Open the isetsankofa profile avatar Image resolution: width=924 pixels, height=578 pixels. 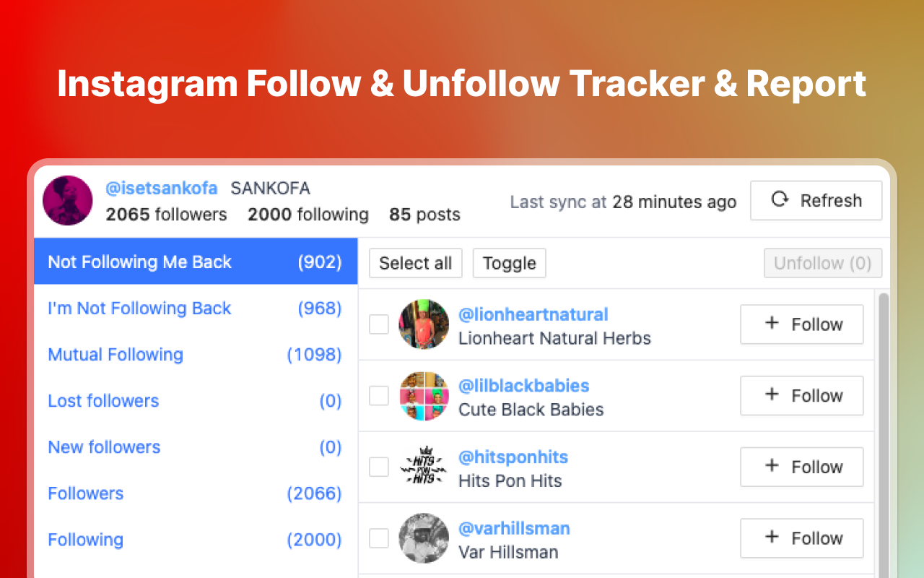pyautogui.click(x=67, y=200)
